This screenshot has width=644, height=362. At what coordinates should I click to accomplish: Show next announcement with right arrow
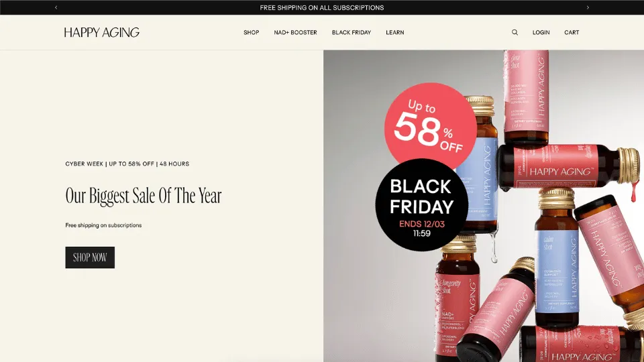588,7
